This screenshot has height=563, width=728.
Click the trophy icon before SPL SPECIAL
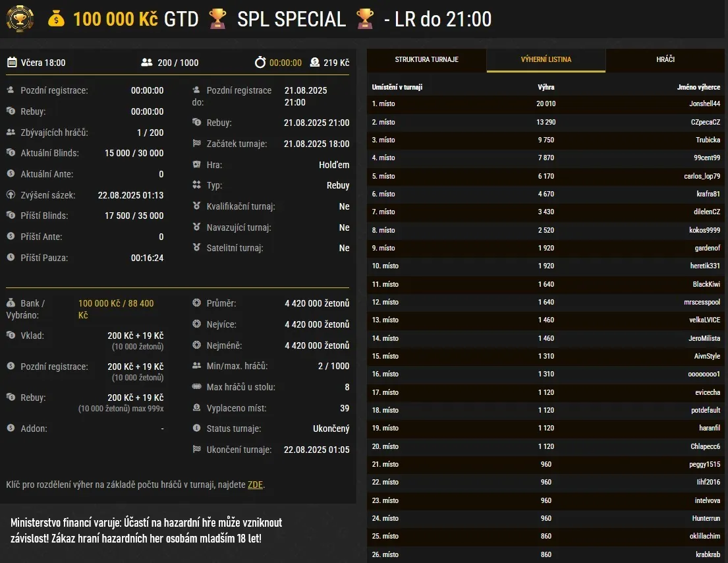217,19
